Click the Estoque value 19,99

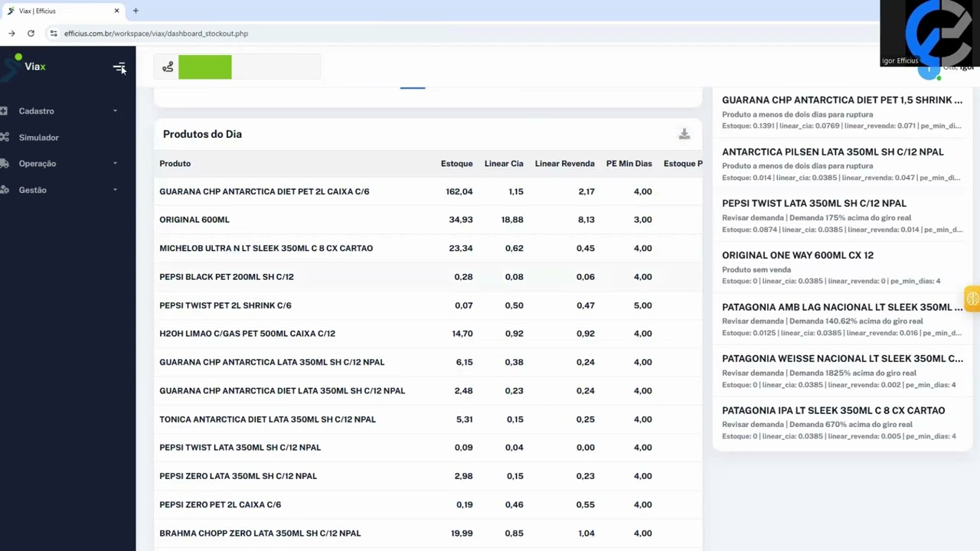click(462, 533)
